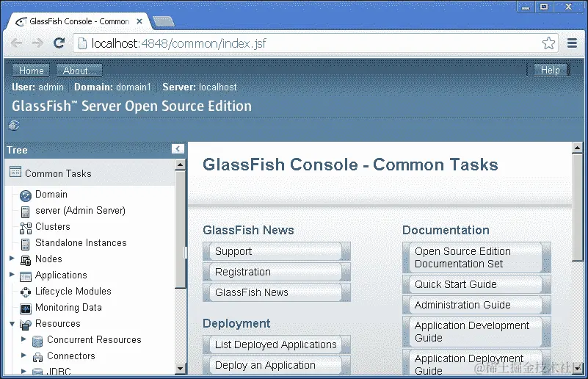Close the GlassFish Console tab
Image resolution: width=588 pixels, height=379 pixels.
139,21
